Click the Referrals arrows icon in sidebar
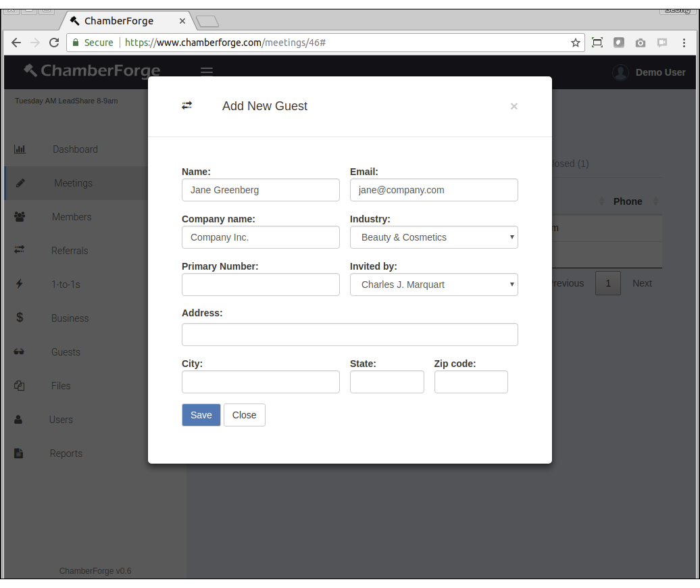The image size is (700, 588). pos(20,250)
